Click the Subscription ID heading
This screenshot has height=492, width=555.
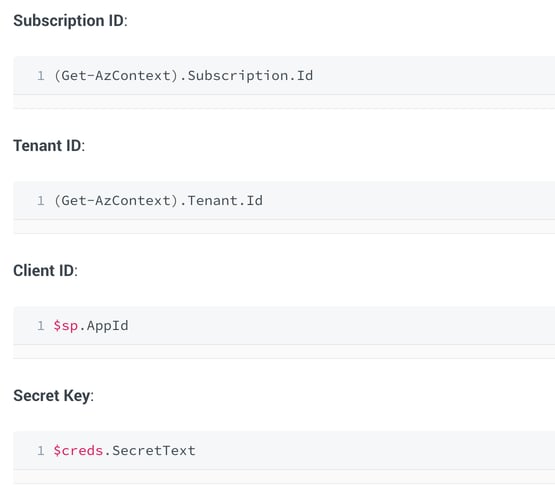tap(70, 21)
